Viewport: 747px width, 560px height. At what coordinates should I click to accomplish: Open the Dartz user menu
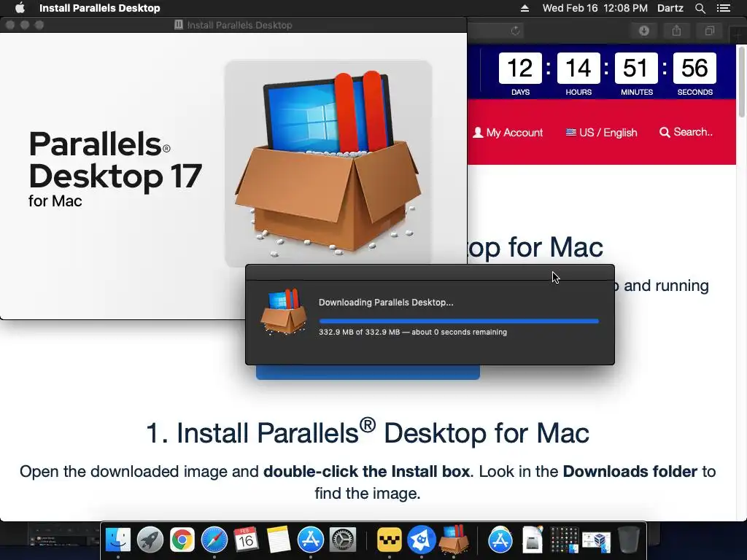(x=670, y=8)
